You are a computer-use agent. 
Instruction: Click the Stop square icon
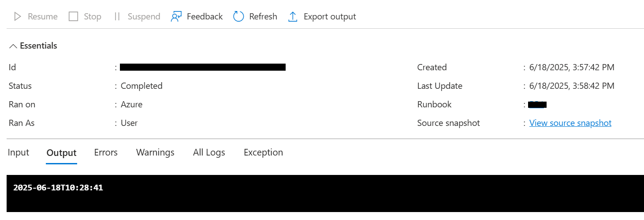coord(73,17)
